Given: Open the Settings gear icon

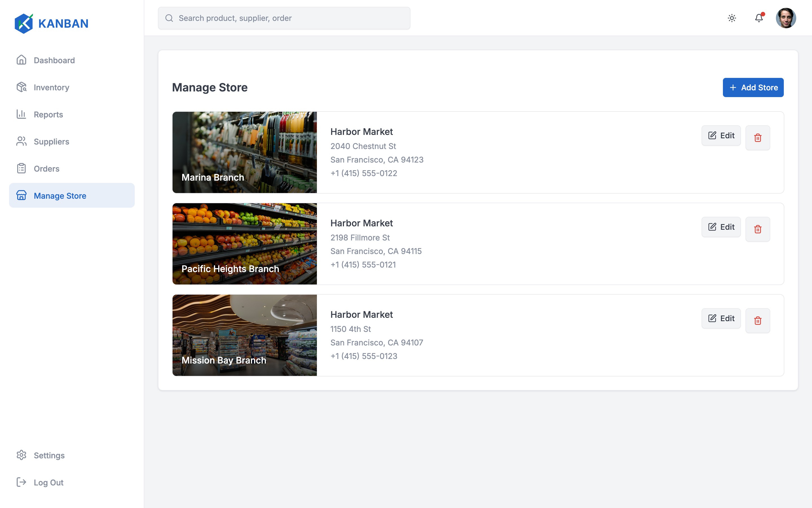Looking at the screenshot, I should tap(21, 455).
